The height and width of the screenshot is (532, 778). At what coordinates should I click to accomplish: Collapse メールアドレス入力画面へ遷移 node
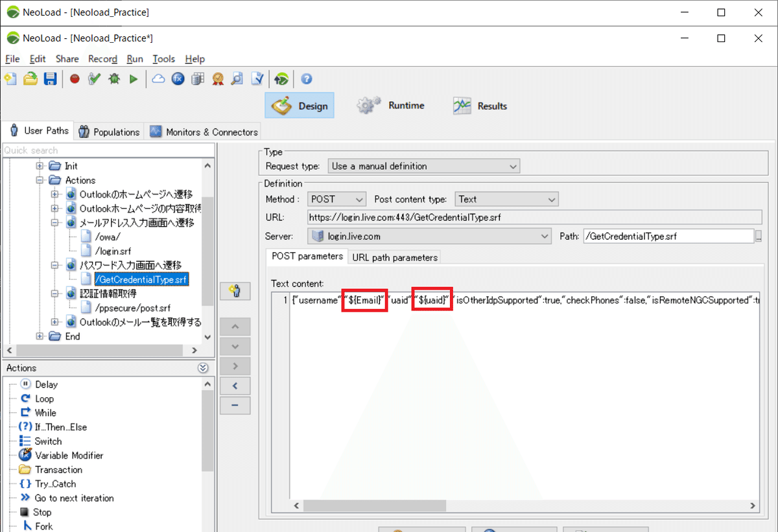pos(55,223)
